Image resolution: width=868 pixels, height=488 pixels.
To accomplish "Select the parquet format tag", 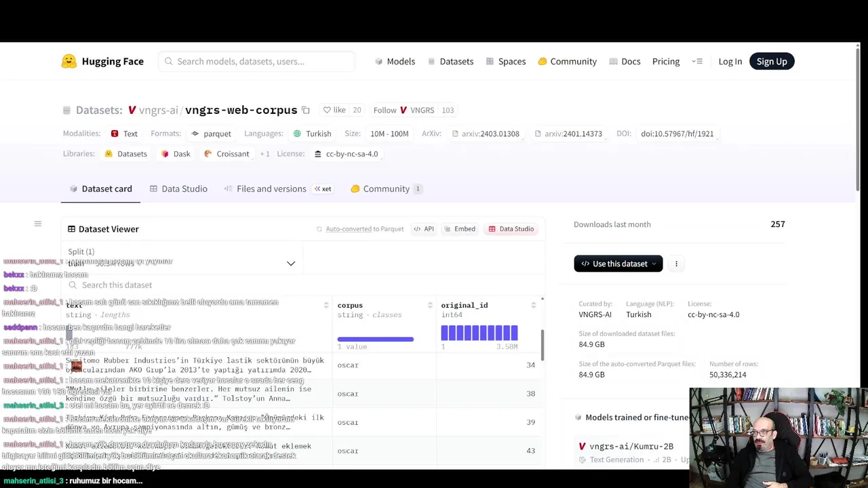I will coord(212,134).
